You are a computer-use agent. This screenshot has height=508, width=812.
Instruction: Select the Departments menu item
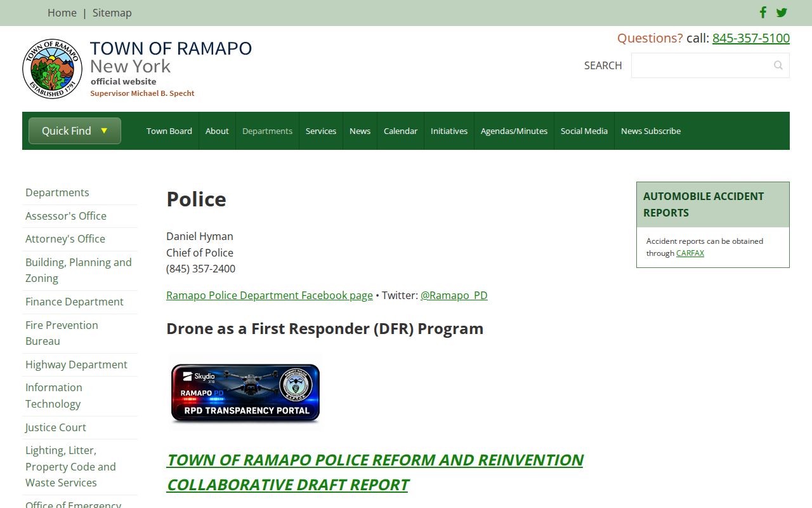267,131
